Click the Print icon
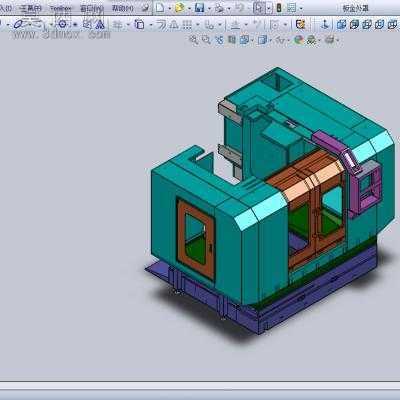 [x=219, y=8]
